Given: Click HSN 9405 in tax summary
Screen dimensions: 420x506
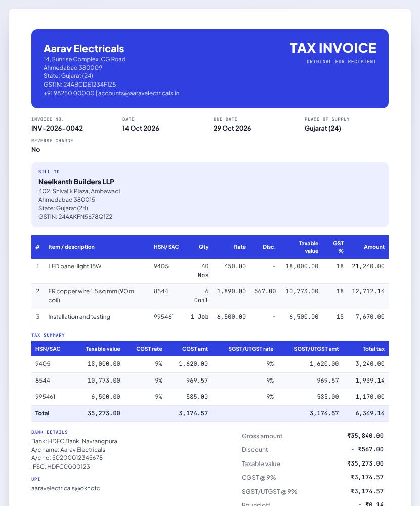Looking at the screenshot, I should pos(43,364).
